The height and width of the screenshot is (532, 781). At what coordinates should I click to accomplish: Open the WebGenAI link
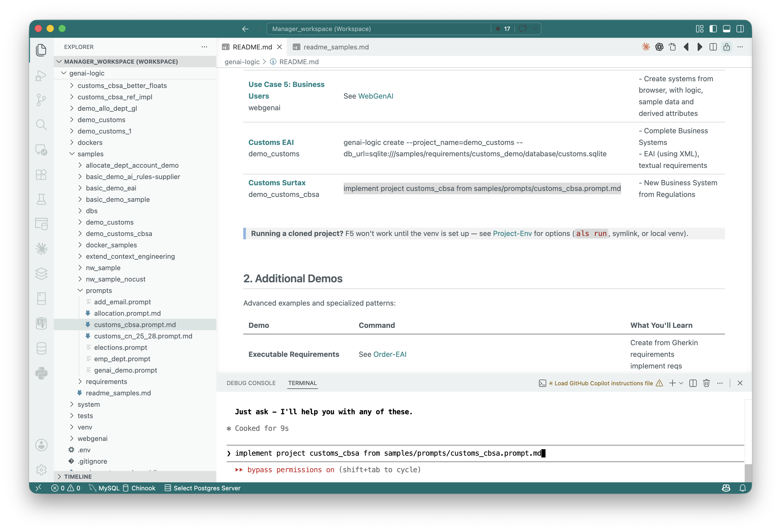375,96
